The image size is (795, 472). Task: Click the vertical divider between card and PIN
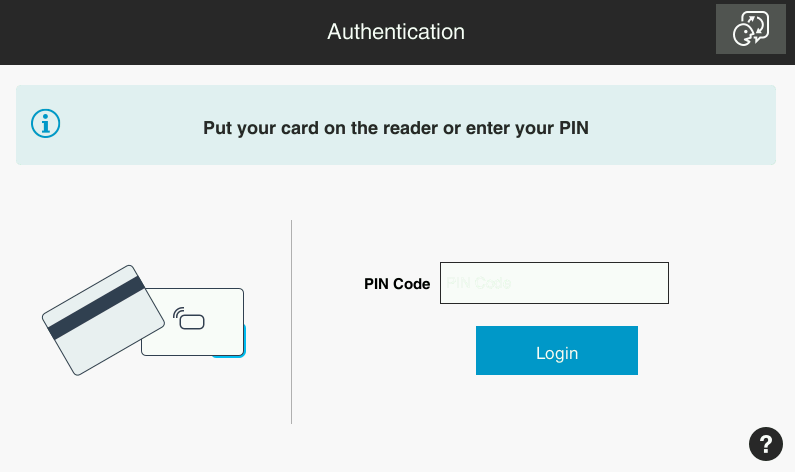tap(291, 322)
